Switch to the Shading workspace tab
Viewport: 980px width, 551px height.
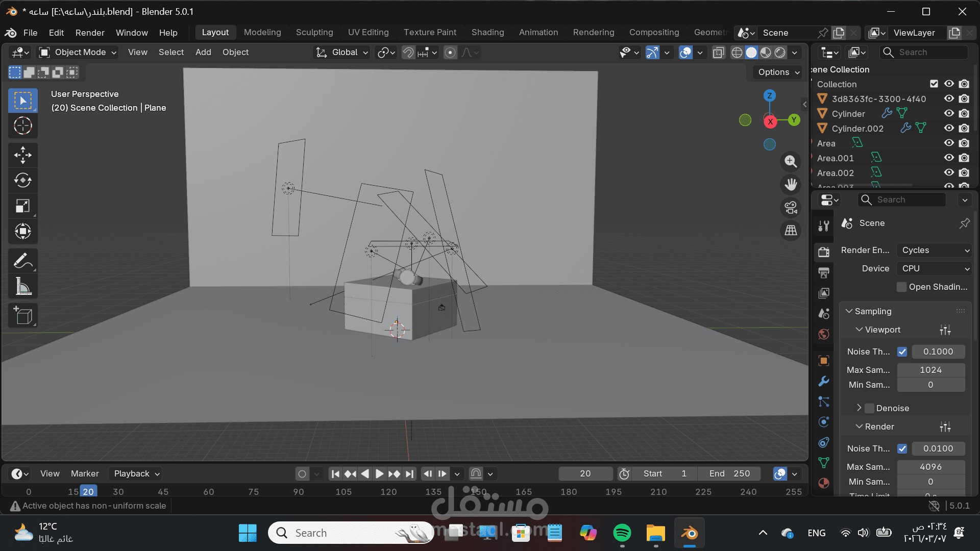coord(487,32)
